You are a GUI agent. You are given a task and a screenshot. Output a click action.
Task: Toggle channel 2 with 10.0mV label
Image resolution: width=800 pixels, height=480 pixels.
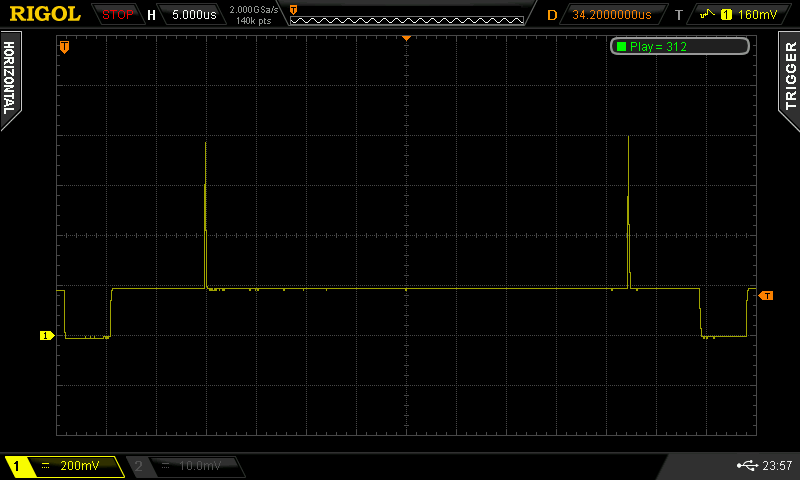point(187,466)
